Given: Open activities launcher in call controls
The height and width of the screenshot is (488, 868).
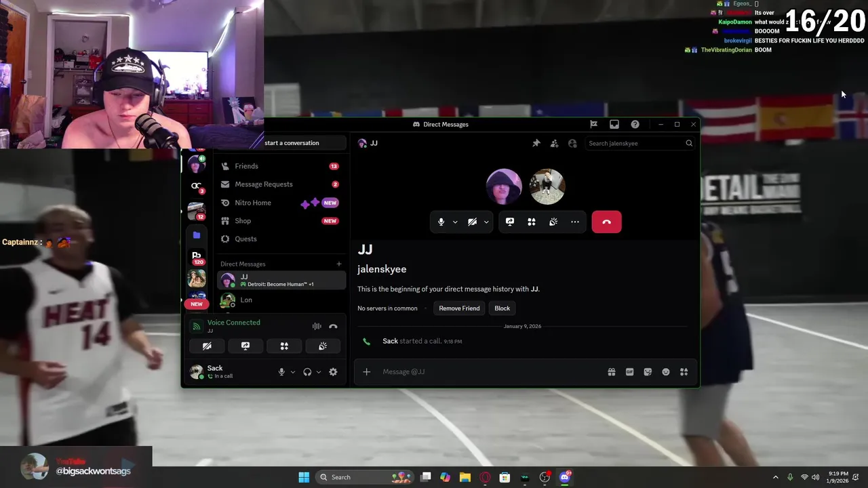Looking at the screenshot, I should (x=532, y=222).
